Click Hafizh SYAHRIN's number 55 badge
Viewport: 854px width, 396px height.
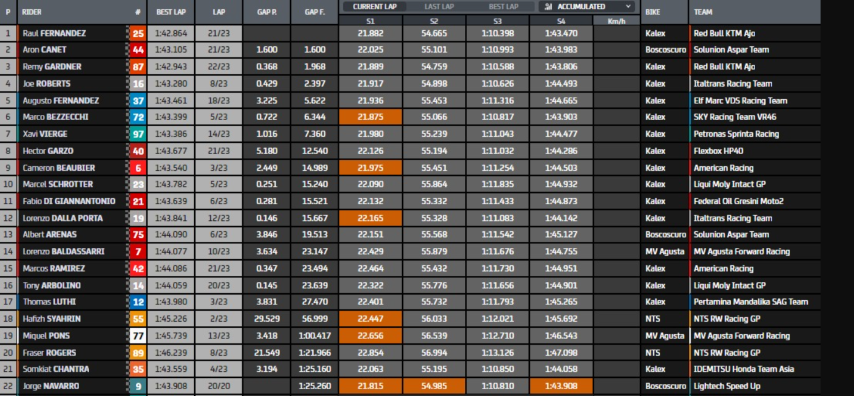coord(138,319)
